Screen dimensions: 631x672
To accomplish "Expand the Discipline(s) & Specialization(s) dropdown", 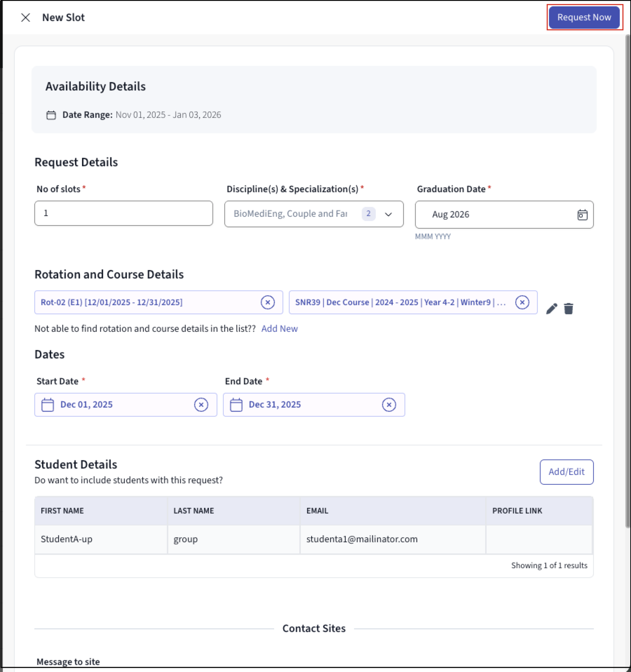I will click(x=388, y=214).
